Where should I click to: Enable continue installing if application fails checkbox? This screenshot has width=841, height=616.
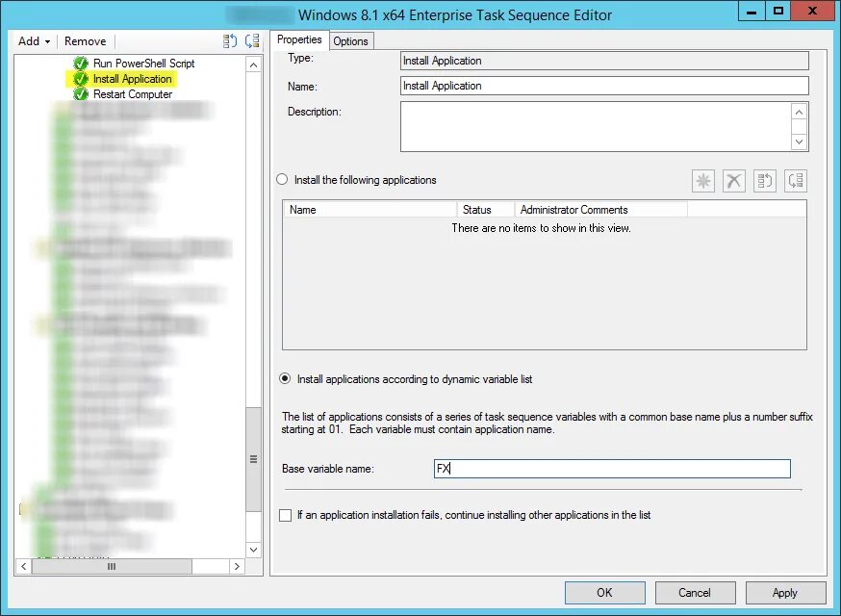click(286, 515)
